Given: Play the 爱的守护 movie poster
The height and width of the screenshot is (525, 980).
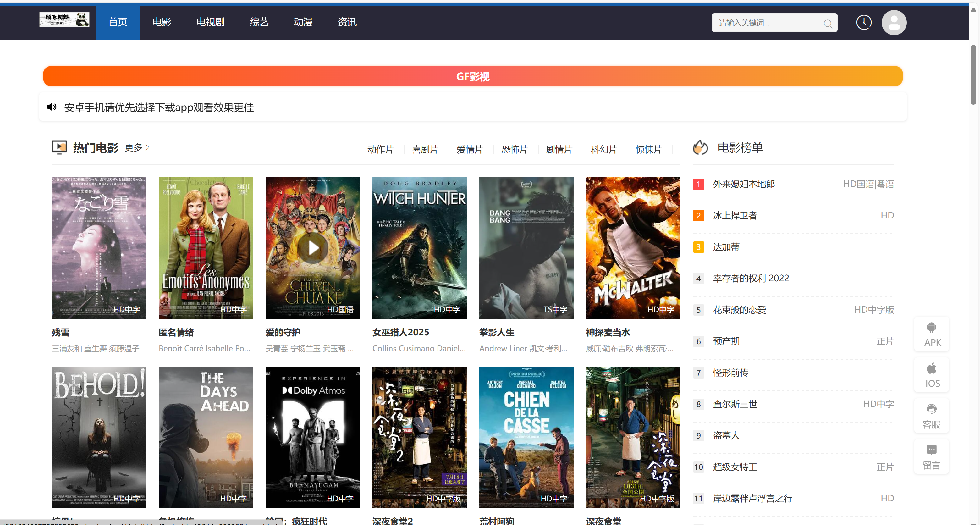Looking at the screenshot, I should pos(312,248).
